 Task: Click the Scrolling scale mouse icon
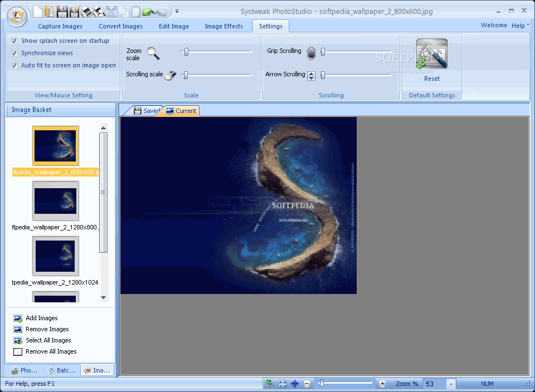pos(171,75)
